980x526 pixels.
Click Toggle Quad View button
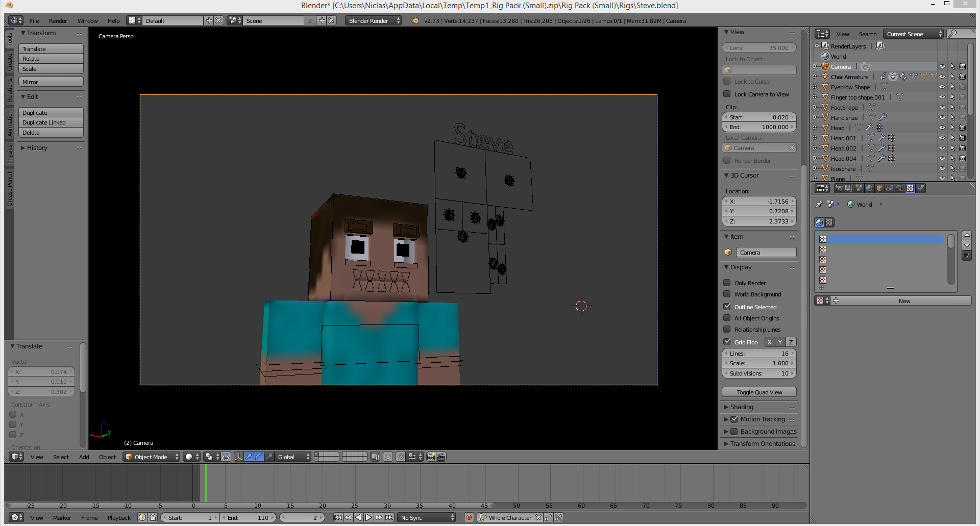coord(759,392)
